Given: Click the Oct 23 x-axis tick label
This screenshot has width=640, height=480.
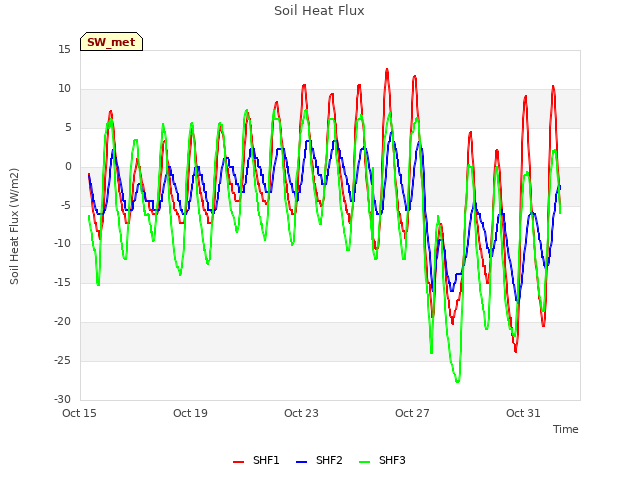Looking at the screenshot, I should point(301,413).
